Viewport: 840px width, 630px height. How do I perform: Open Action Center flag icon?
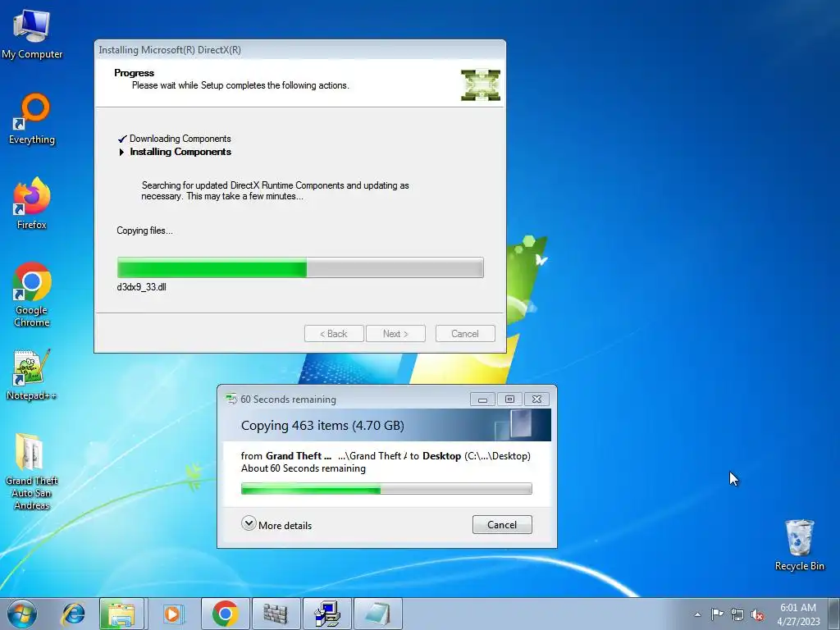tap(717, 614)
